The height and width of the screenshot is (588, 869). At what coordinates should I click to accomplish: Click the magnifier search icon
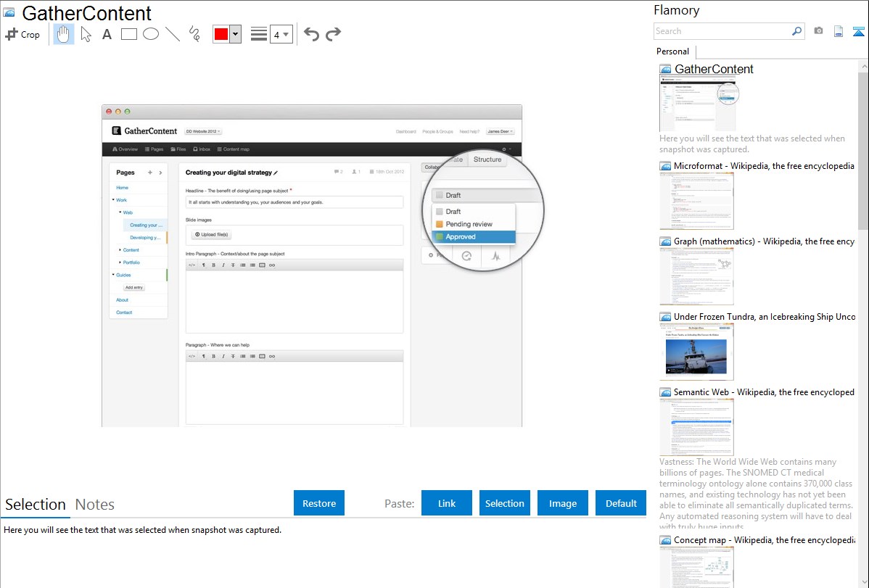click(x=797, y=31)
